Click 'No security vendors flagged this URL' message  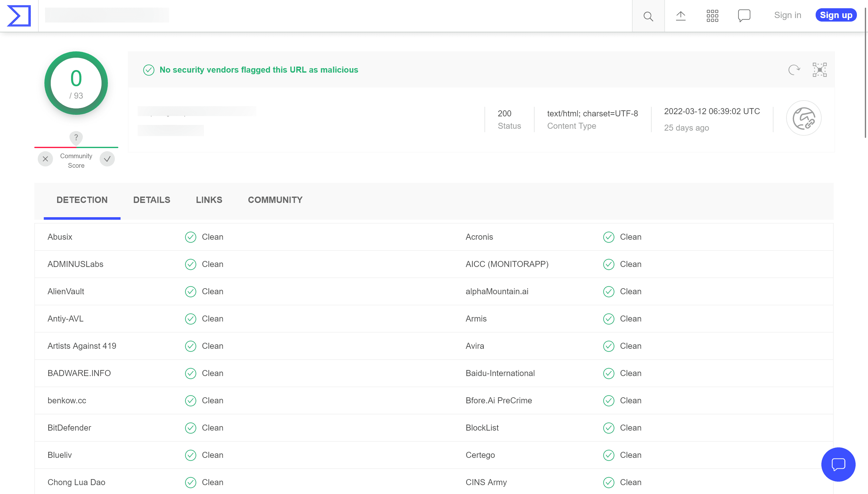[259, 70]
